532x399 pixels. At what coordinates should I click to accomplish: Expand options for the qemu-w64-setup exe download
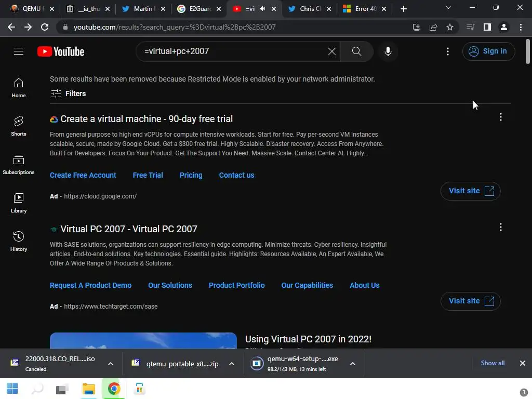click(x=353, y=364)
